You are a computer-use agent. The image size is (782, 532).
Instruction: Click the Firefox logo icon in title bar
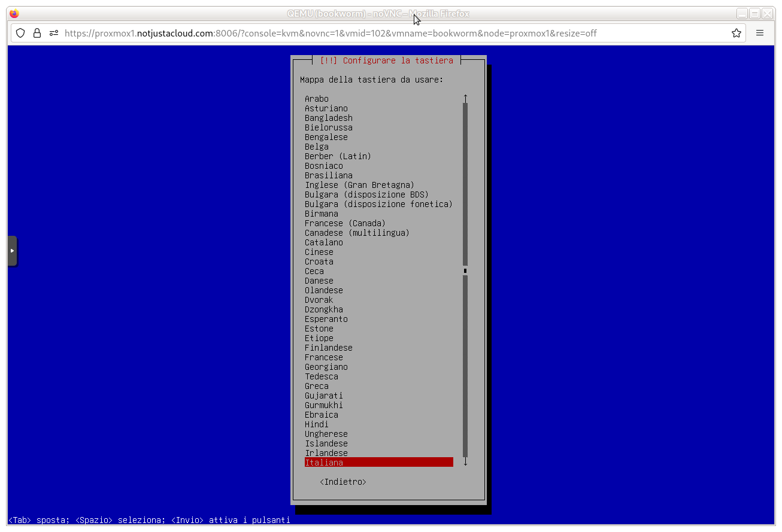click(x=14, y=14)
